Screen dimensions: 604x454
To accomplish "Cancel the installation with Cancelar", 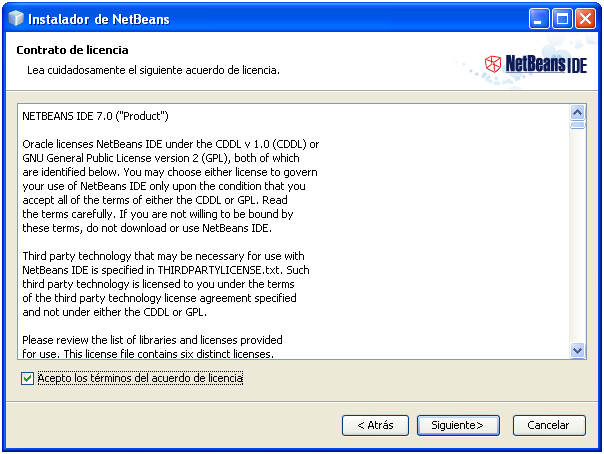I will click(549, 426).
